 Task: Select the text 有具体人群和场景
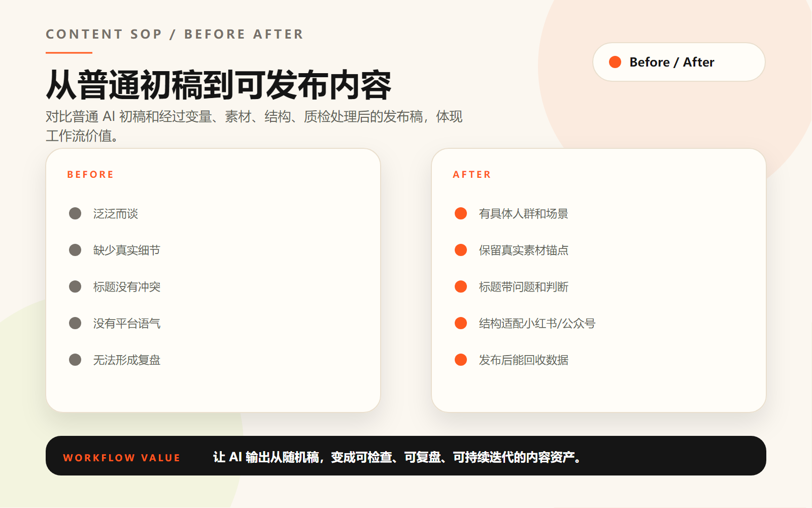(524, 214)
